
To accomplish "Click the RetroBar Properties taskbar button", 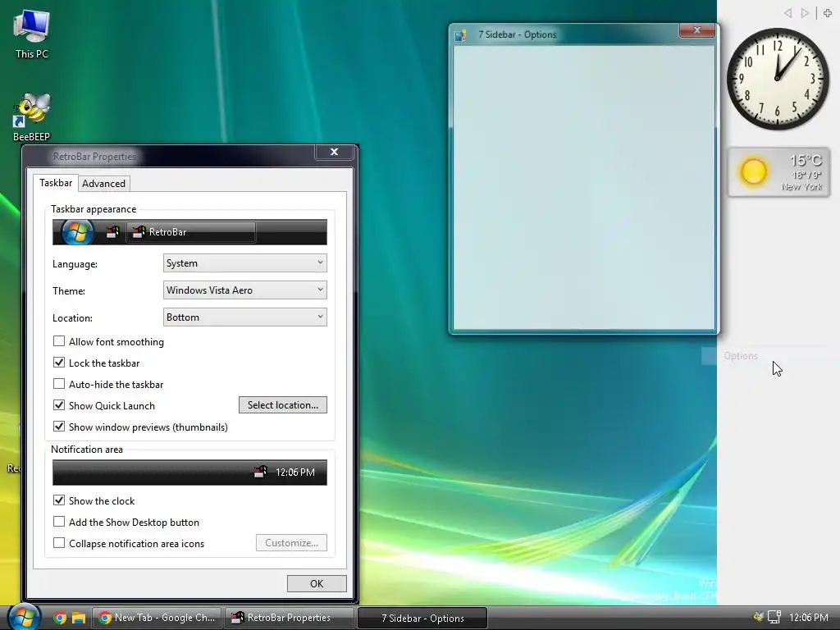I will 290,618.
